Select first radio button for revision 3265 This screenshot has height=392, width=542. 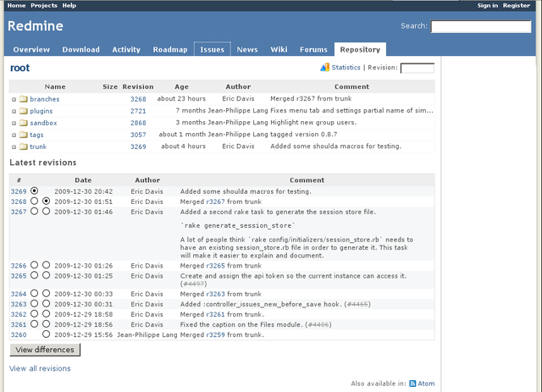tap(34, 275)
